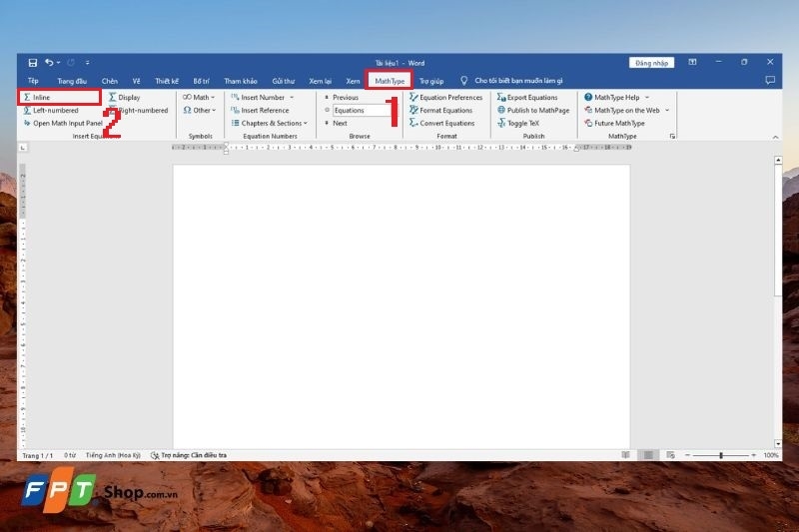Screen dimensions: 799x532
Task: Open Math Input Panel
Action: 63,123
